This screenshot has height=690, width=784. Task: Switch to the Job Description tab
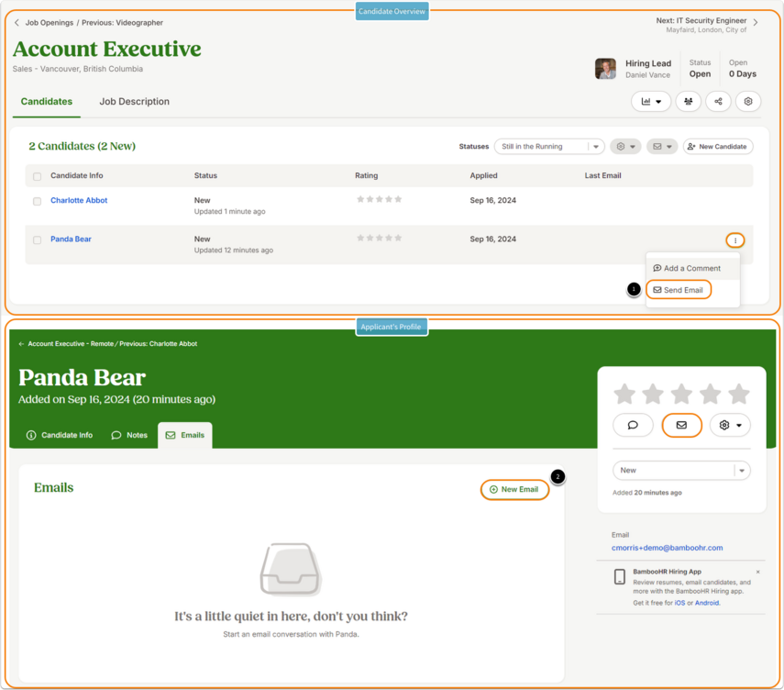coord(135,102)
